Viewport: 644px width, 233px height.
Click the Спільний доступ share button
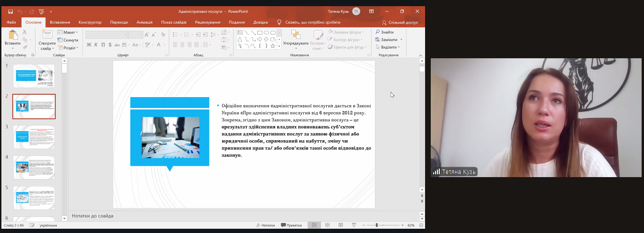pyautogui.click(x=400, y=22)
